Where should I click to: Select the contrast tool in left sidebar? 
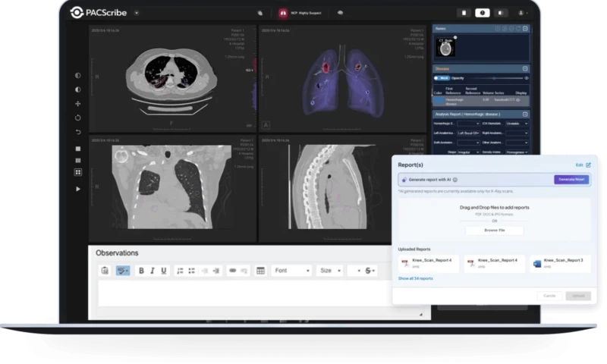pos(78,75)
